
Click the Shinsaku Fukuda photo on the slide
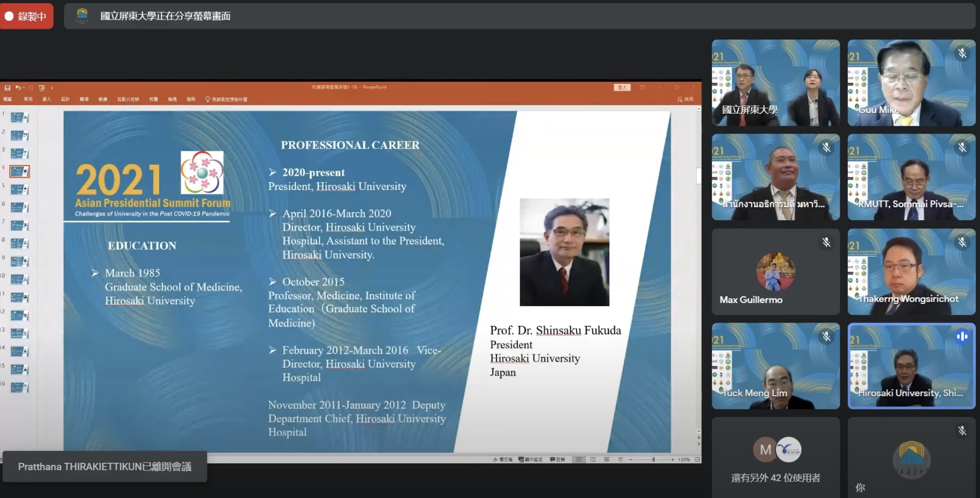pyautogui.click(x=564, y=252)
